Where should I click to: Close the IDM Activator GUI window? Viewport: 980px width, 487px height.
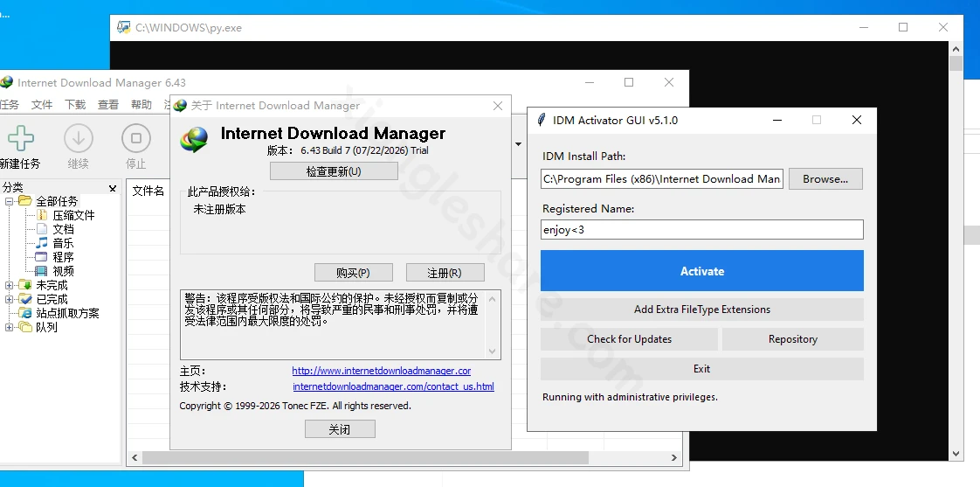click(857, 120)
